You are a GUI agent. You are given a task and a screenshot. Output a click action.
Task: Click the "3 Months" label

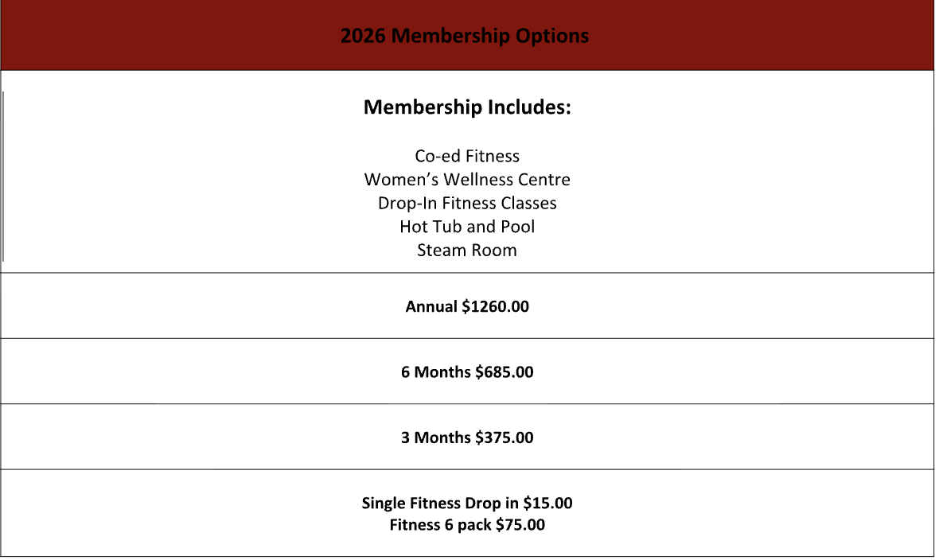(435, 437)
